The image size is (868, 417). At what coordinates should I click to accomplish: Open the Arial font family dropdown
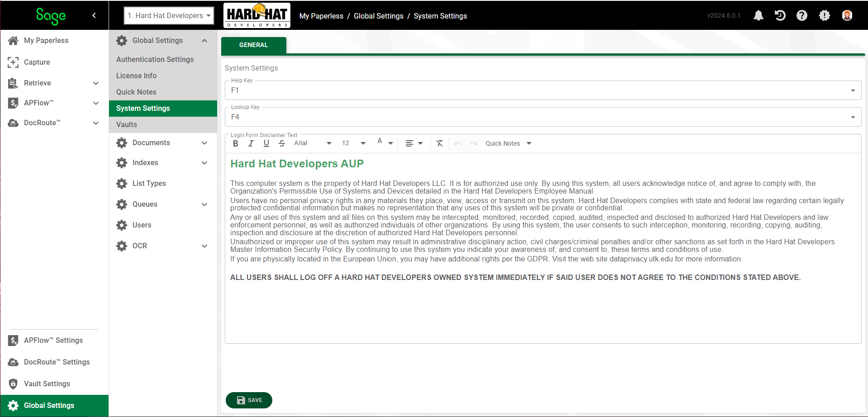313,143
